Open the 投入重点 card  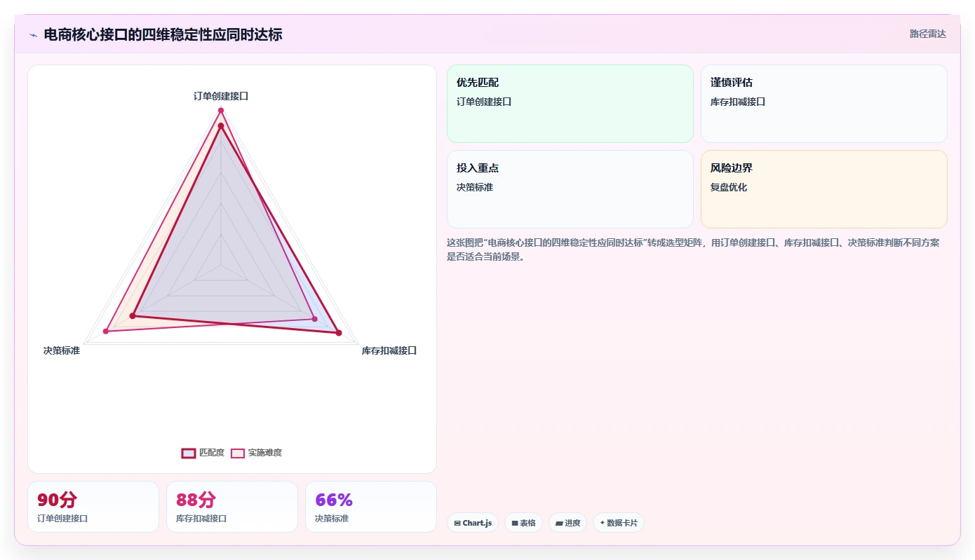[570, 189]
